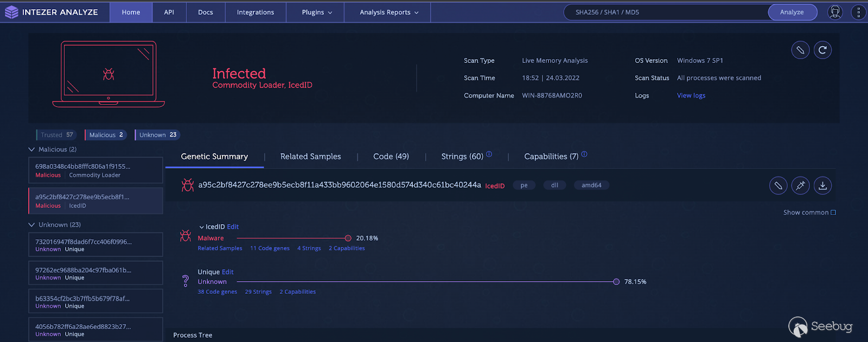Open the Strings (60) tab
Viewport: 868px width, 342px height.
pyautogui.click(x=462, y=156)
